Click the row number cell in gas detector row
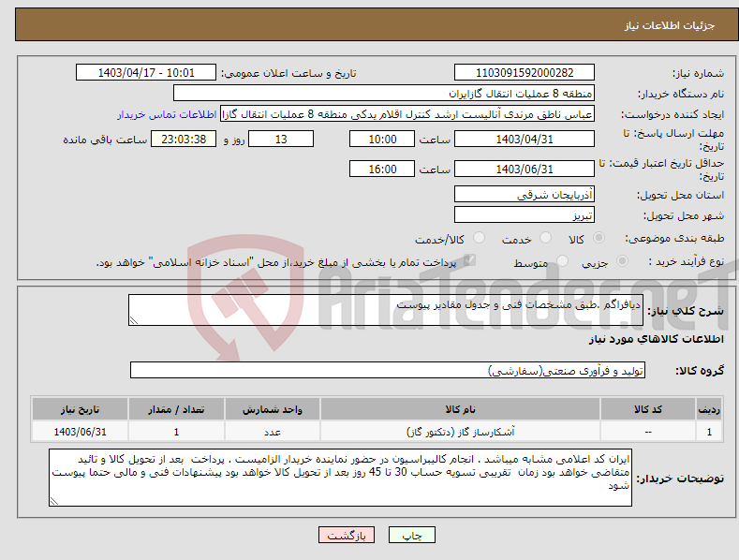Screen dimensions: 739x560 (709, 432)
